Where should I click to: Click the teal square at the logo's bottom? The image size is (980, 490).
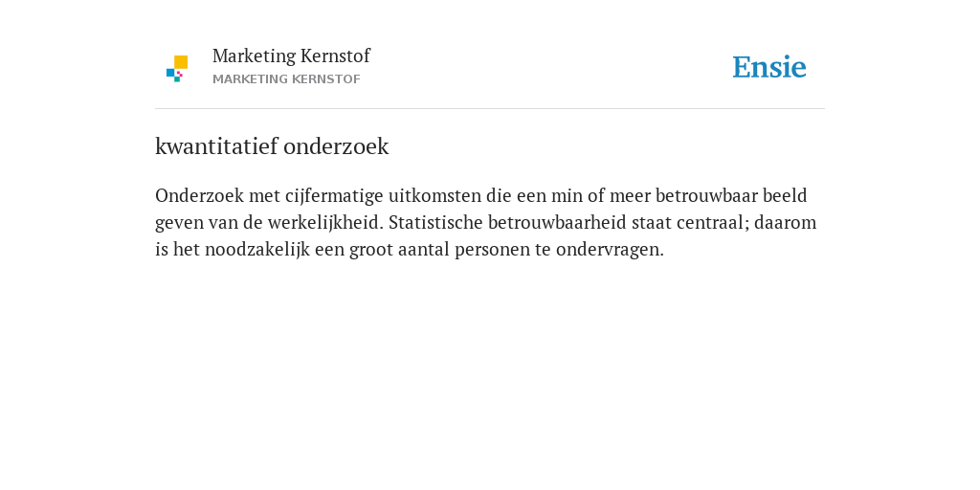click(177, 79)
